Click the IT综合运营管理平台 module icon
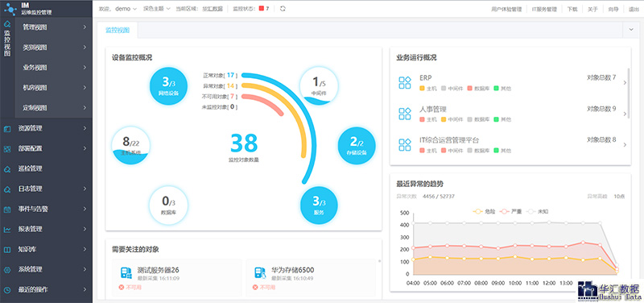Image resolution: width=644 pixels, height=303 pixels. point(405,145)
